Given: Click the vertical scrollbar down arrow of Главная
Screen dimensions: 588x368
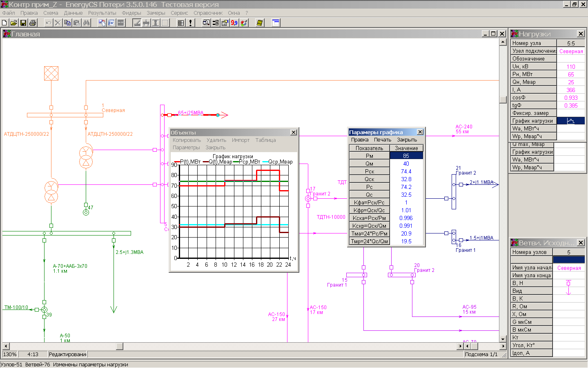Looking at the screenshot, I should point(503,339).
